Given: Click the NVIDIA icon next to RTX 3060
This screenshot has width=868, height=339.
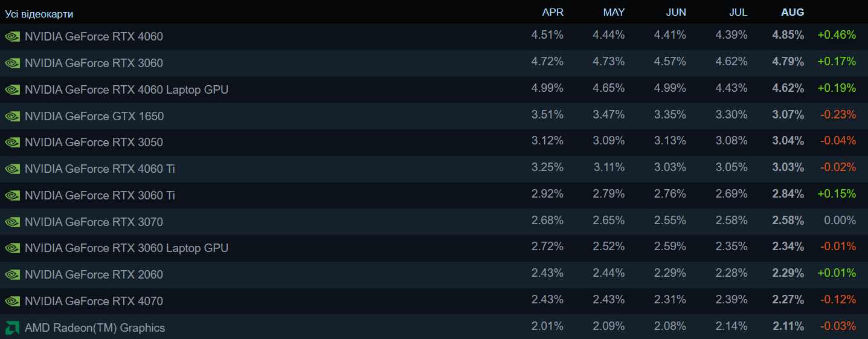Looking at the screenshot, I should [12, 63].
